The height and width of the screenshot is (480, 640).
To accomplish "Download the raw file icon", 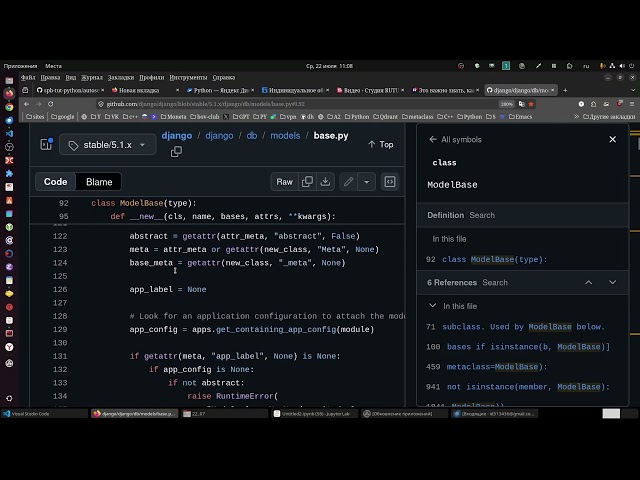I will [325, 182].
